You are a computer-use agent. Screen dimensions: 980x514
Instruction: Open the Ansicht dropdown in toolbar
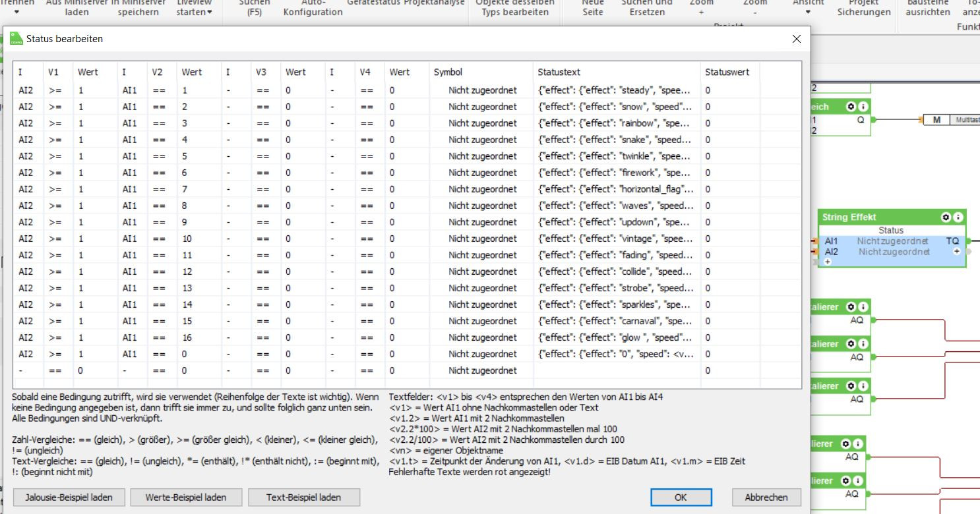pyautogui.click(x=808, y=8)
